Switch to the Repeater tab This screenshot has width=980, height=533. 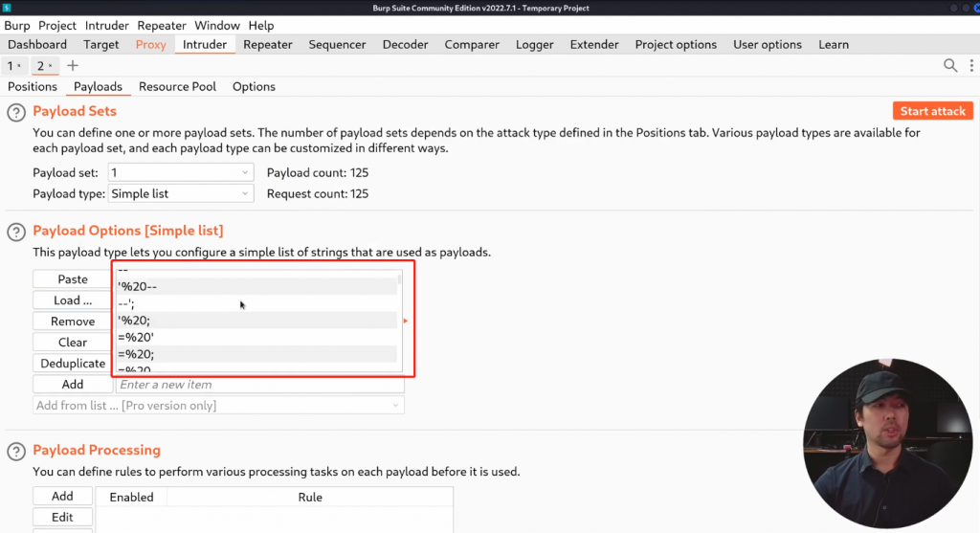coord(267,44)
